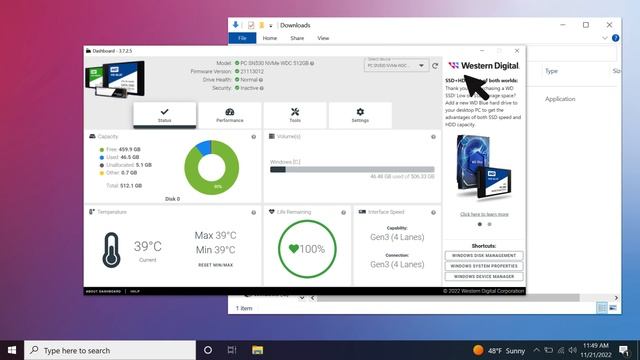The image size is (640, 360).
Task: Click the Temperature help icon
Action: pyautogui.click(x=254, y=212)
